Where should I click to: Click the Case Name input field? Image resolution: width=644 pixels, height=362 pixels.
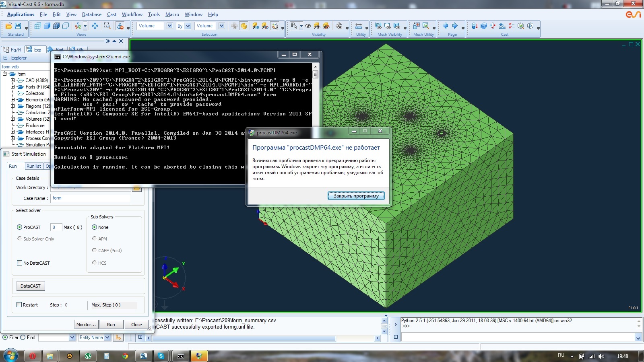tap(91, 198)
